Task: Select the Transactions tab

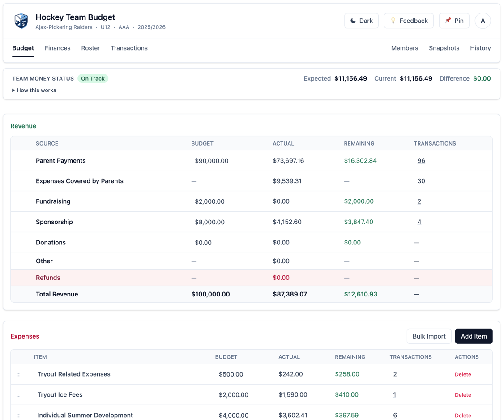Action: click(x=129, y=48)
